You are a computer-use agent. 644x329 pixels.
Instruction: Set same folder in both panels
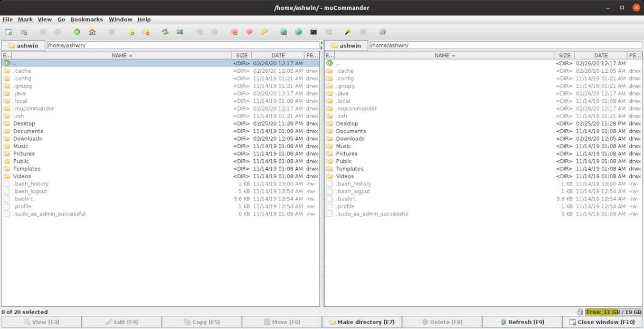180,32
